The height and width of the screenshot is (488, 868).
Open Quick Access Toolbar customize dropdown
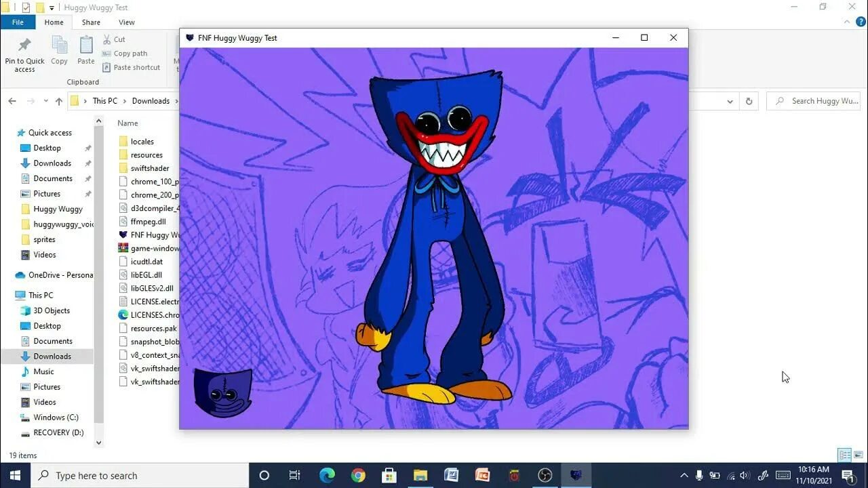point(52,7)
